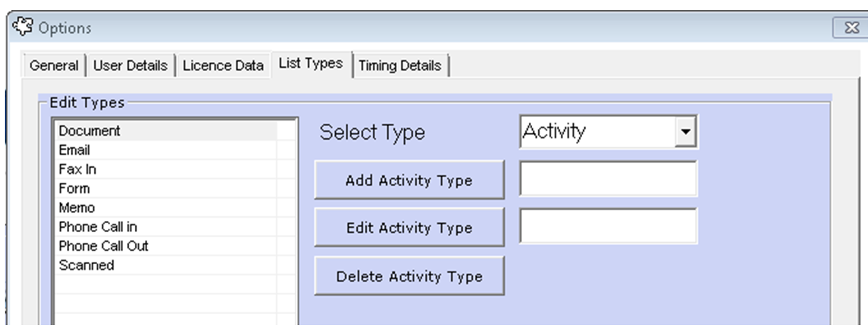This screenshot has height=334, width=868.
Task: Click the Delete Activity Type button
Action: pyautogui.click(x=409, y=276)
